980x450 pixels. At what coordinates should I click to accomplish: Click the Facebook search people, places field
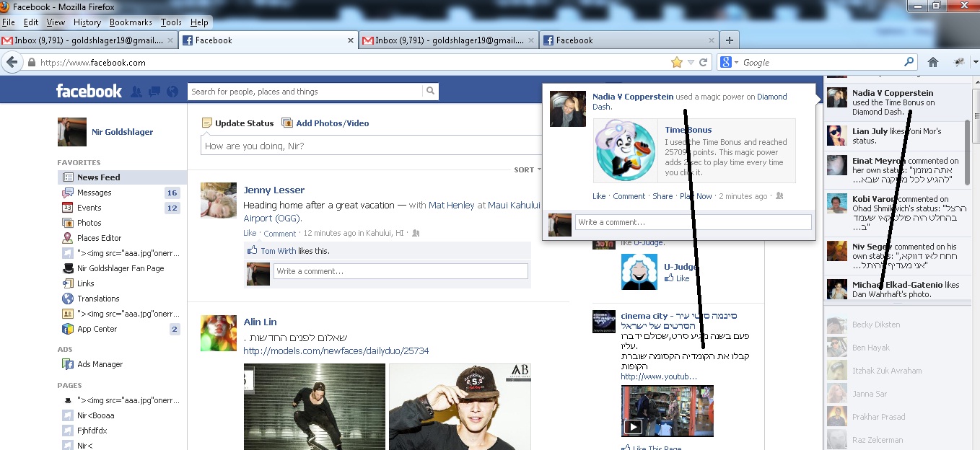click(x=305, y=92)
